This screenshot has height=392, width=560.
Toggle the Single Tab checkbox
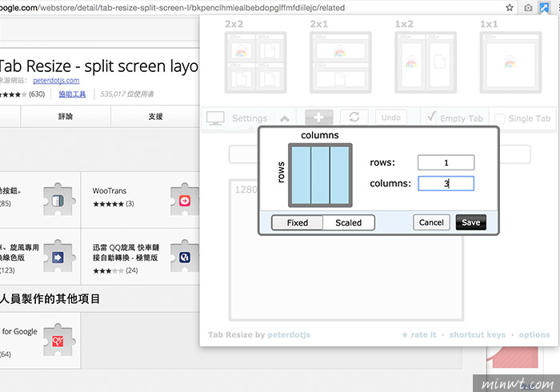click(x=500, y=118)
